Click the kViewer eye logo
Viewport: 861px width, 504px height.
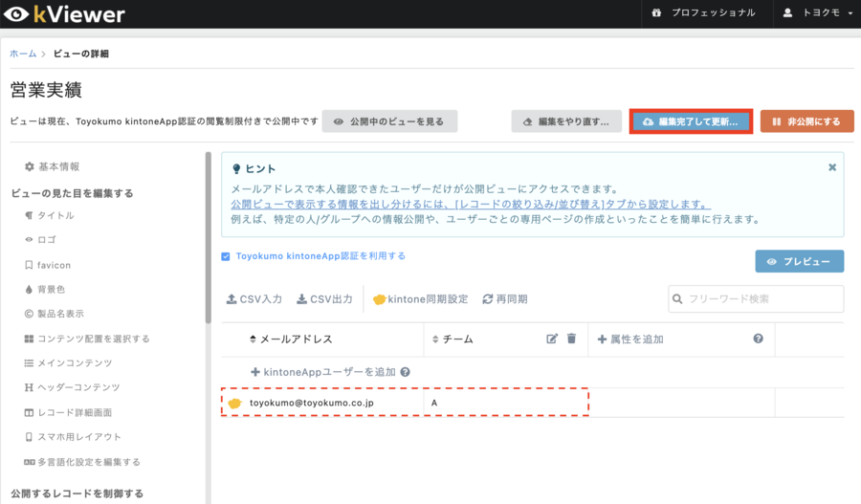[16, 14]
